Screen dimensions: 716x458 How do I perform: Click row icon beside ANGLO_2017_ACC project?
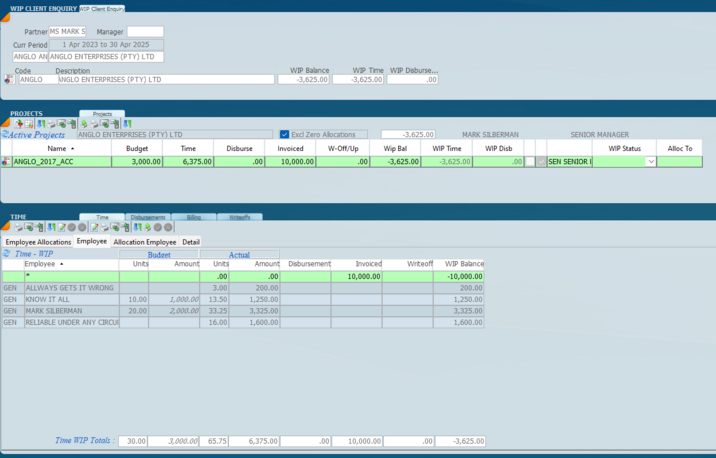pyautogui.click(x=6, y=161)
